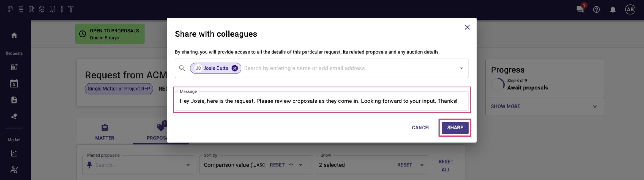Click into the Message text field

point(322,101)
